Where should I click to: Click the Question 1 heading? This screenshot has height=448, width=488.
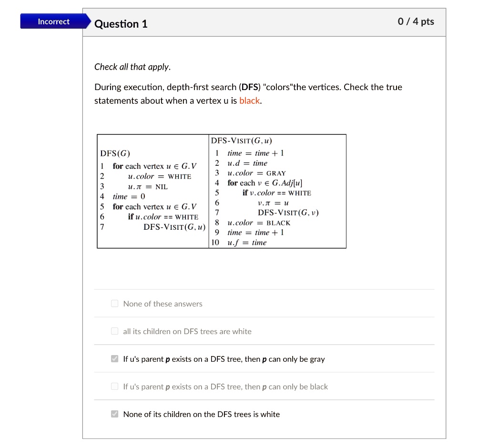(121, 24)
